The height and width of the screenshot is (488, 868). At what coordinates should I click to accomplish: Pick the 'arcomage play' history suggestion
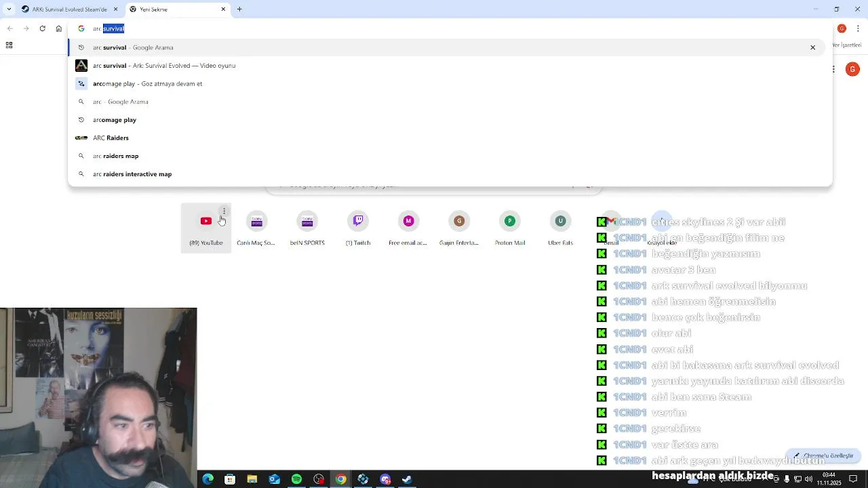tap(448, 120)
